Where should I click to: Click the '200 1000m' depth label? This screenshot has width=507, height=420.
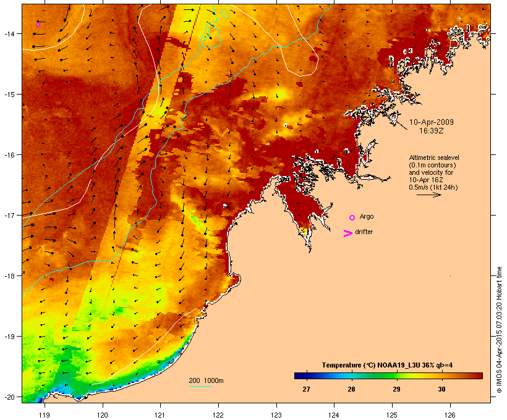point(206,380)
